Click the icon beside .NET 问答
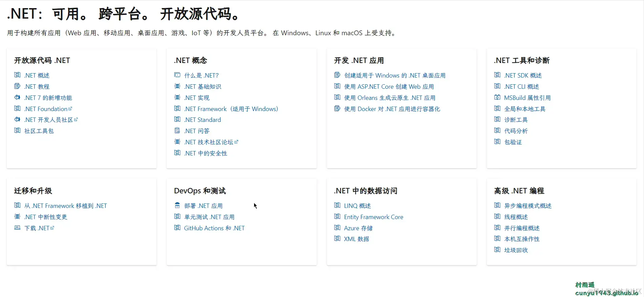Image resolution: width=644 pixels, height=297 pixels. (177, 130)
